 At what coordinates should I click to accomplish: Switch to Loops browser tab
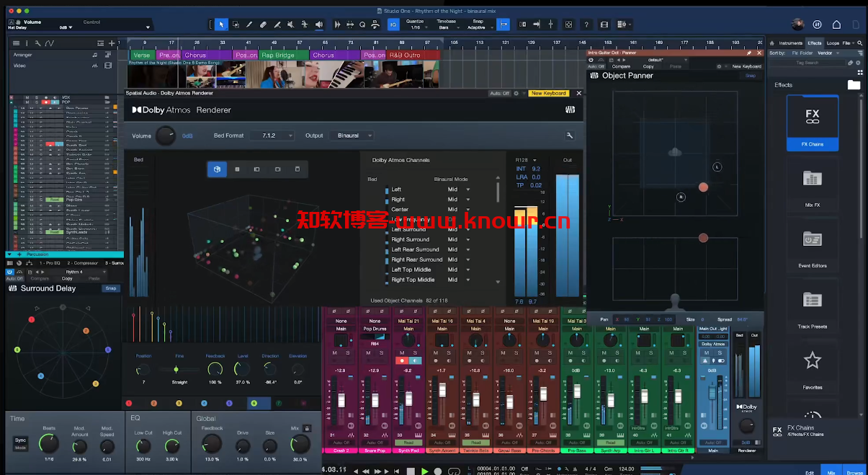tap(833, 43)
